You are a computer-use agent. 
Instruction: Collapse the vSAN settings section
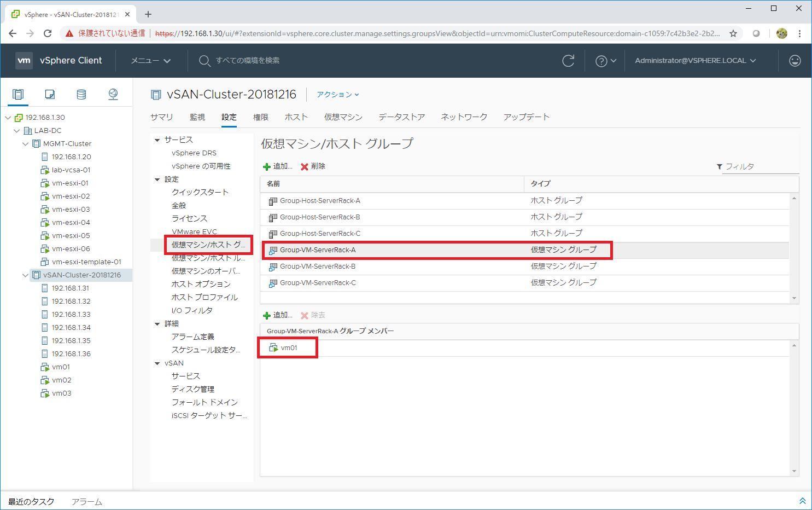157,363
